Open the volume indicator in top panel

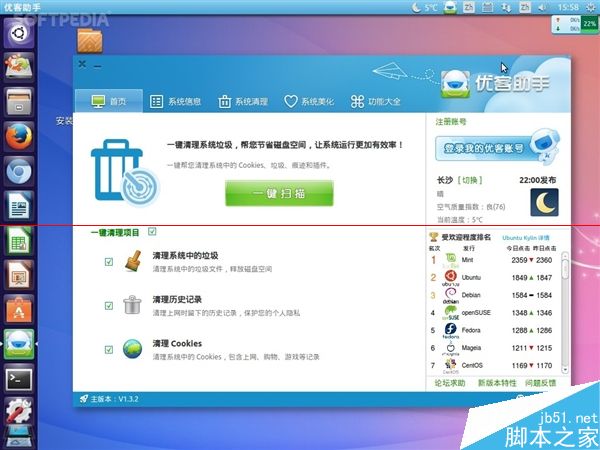coord(542,7)
